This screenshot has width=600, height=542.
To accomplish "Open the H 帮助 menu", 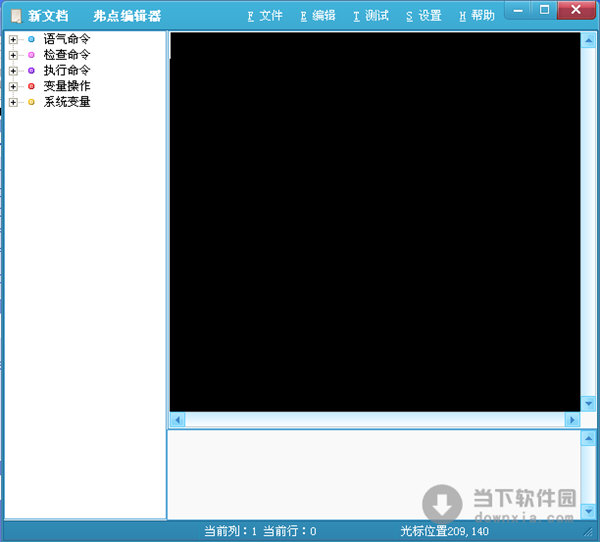I will coord(477,16).
